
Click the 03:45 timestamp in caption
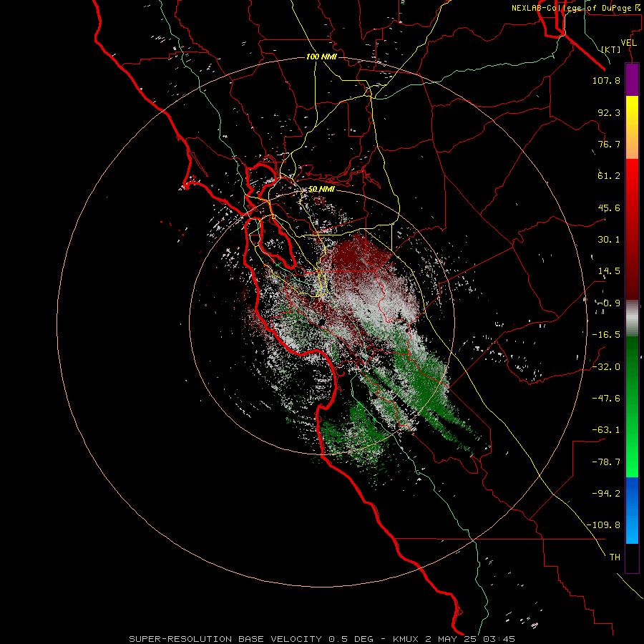pyautogui.click(x=499, y=639)
